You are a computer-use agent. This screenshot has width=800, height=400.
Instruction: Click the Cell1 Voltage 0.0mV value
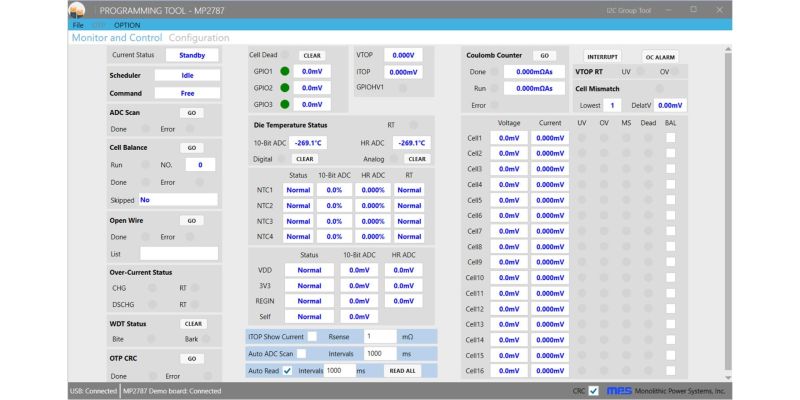pyautogui.click(x=509, y=138)
